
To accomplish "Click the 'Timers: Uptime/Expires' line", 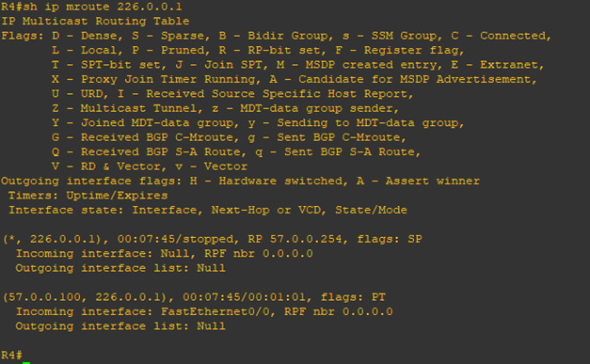I will tap(88, 196).
